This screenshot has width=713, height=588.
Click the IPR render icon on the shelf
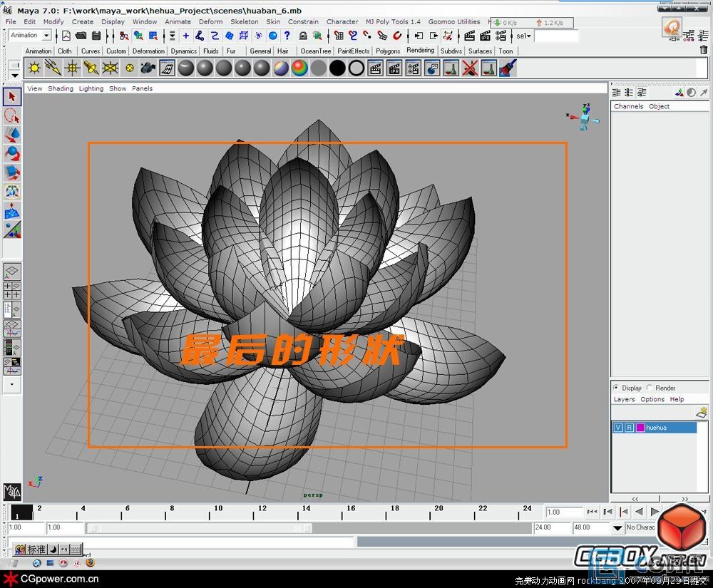click(394, 68)
